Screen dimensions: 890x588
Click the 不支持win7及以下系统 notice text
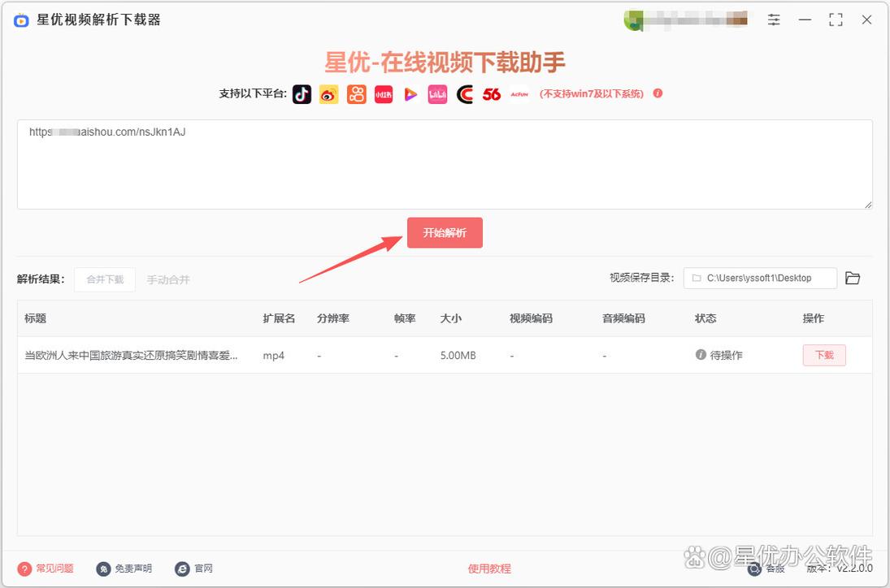592,93
